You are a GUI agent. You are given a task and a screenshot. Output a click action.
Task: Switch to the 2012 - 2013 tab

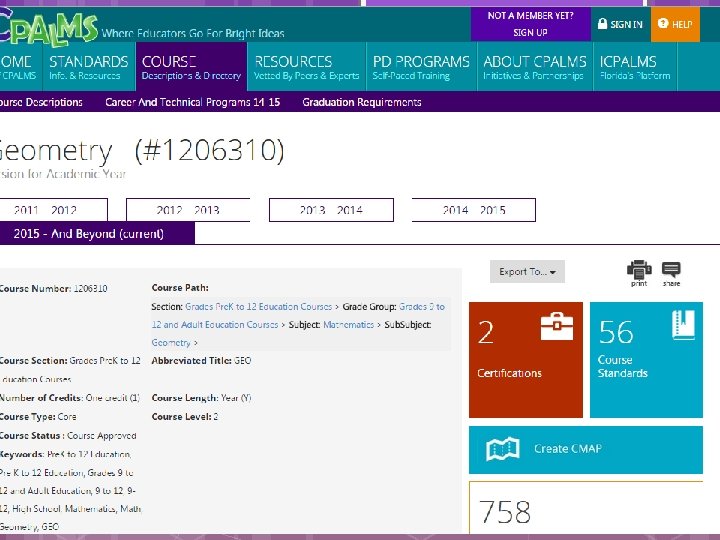tap(188, 210)
